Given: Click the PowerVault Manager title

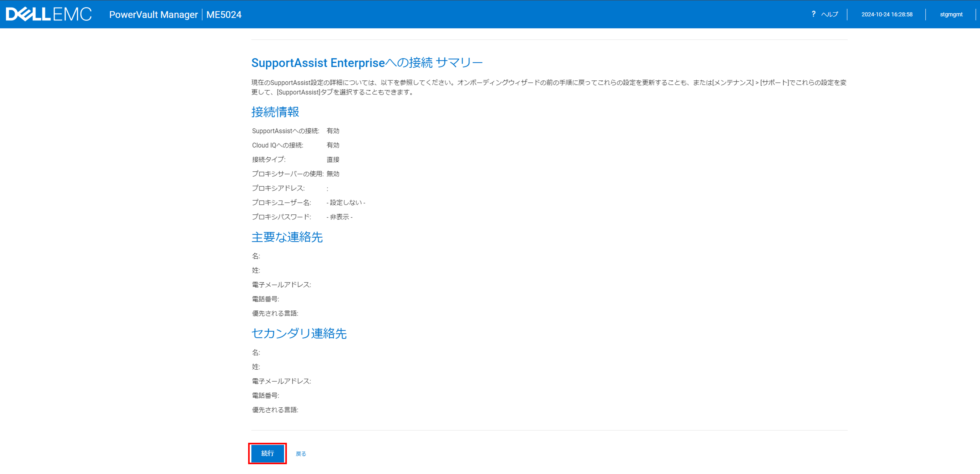Looking at the screenshot, I should pyautogui.click(x=153, y=14).
